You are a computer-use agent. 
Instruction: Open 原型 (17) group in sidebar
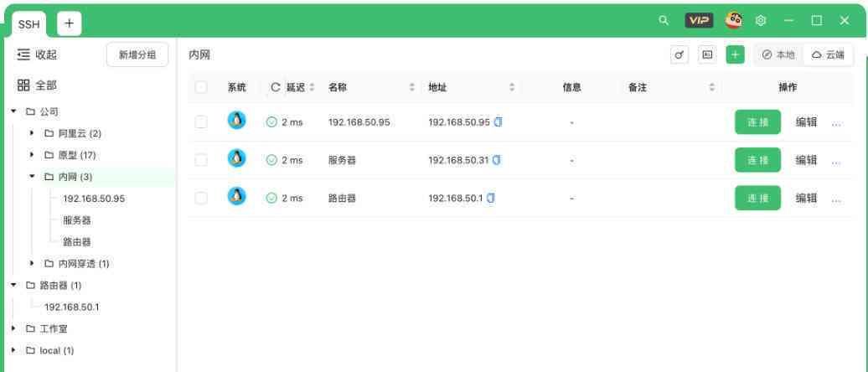[77, 155]
